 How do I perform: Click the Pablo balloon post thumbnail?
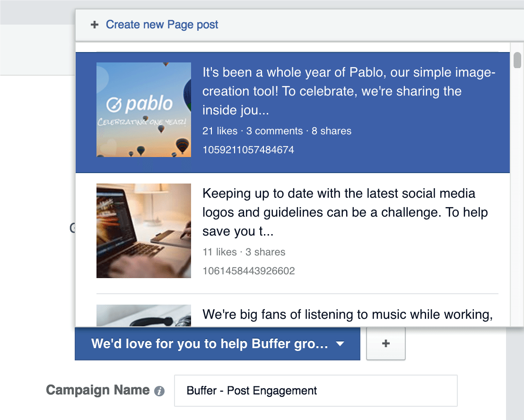coord(144,110)
